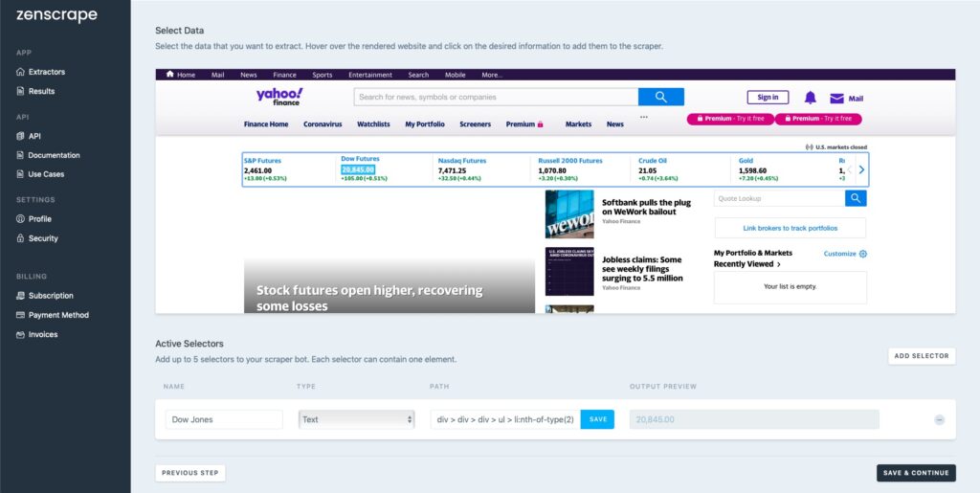Click the selector Name field Dow Jones
The width and height of the screenshot is (980, 493).
tap(224, 419)
